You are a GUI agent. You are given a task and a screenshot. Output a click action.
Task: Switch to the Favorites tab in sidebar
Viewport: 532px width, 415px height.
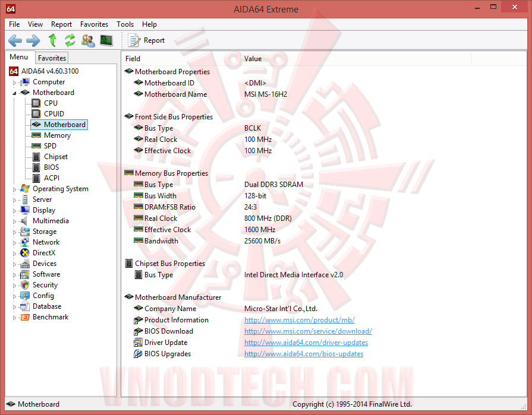52,58
